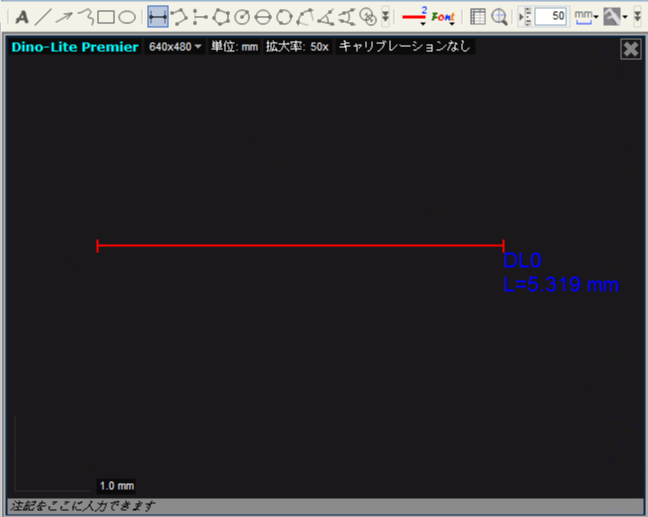Open the 640x480 resolution dropdown
The image size is (648, 517).
175,47
